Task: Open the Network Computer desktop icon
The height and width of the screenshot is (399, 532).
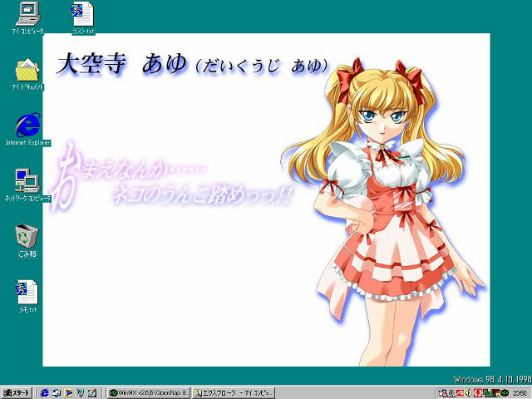Action: click(x=27, y=181)
